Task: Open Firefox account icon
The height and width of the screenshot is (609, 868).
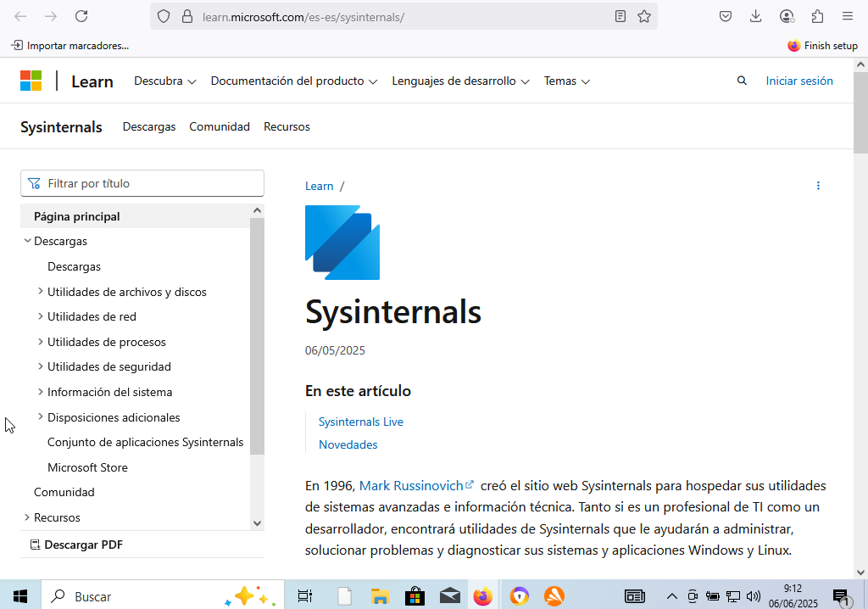Action: pos(787,17)
